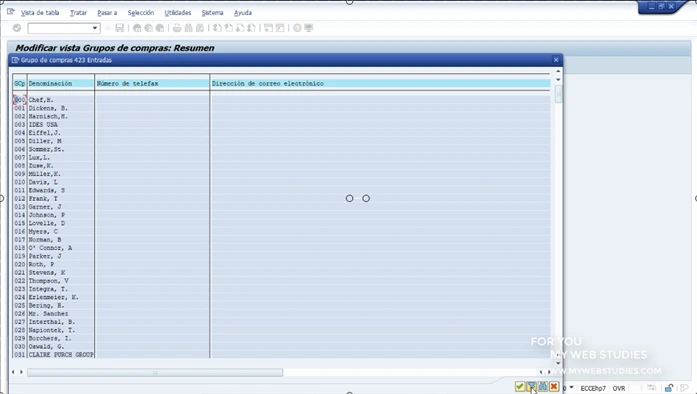Click the binoculars search icon in dialog
697x394 pixels.
(543, 386)
